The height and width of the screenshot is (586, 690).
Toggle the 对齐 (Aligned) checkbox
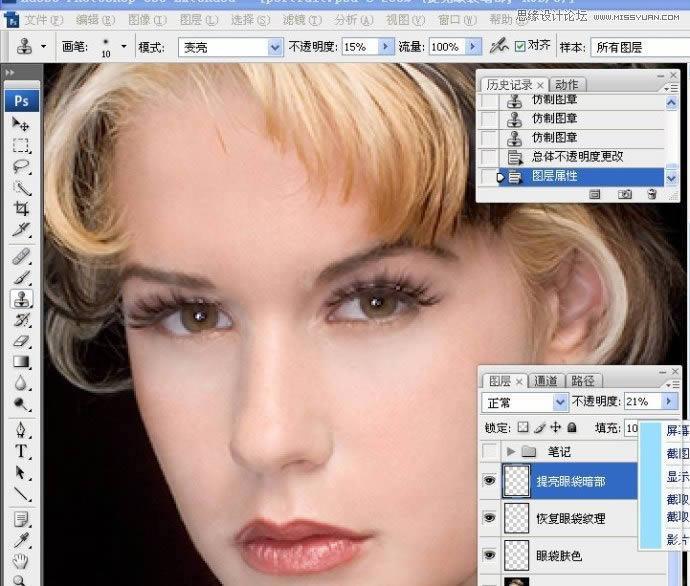coord(521,46)
